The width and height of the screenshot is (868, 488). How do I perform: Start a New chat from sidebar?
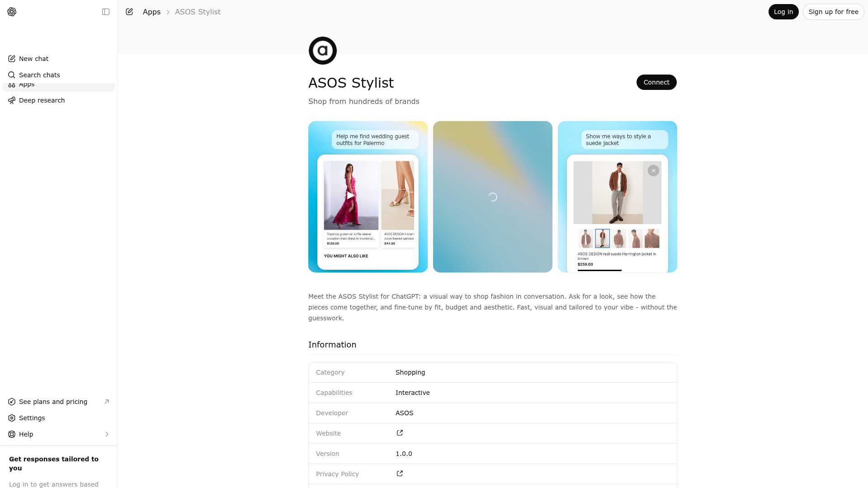[x=59, y=59]
